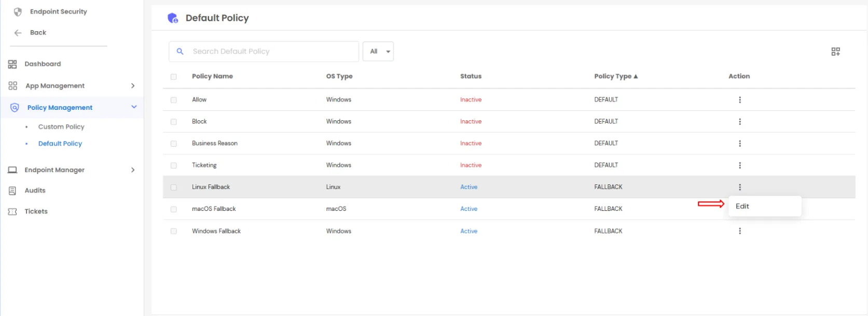The height and width of the screenshot is (316, 868).
Task: Open actions menu for Windows Fallback policy
Action: point(739,231)
